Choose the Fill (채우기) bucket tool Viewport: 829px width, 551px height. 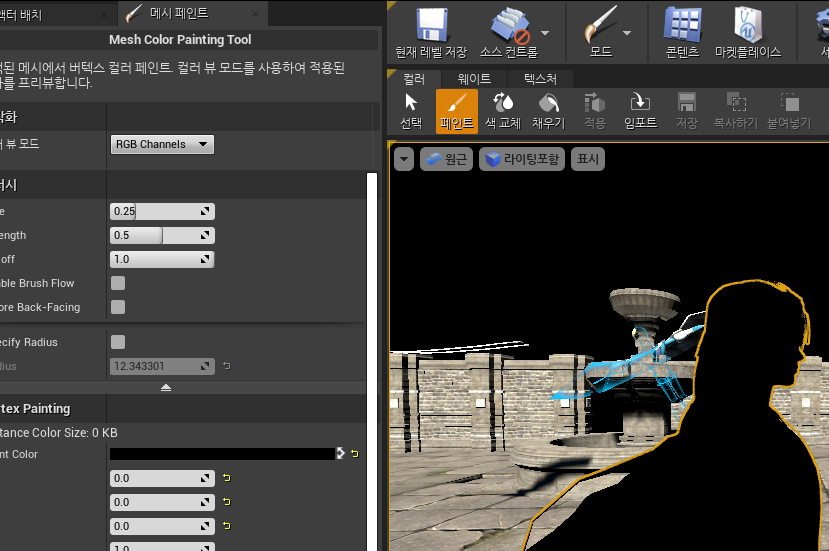pos(549,111)
